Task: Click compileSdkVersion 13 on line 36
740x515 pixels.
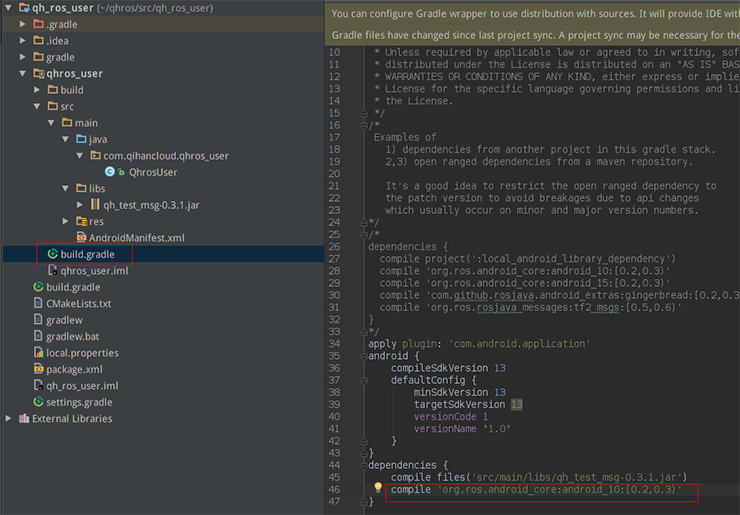Action: (448, 368)
